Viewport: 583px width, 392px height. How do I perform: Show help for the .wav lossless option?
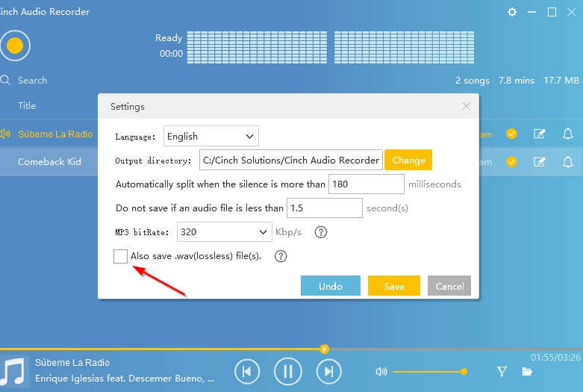[x=281, y=256]
